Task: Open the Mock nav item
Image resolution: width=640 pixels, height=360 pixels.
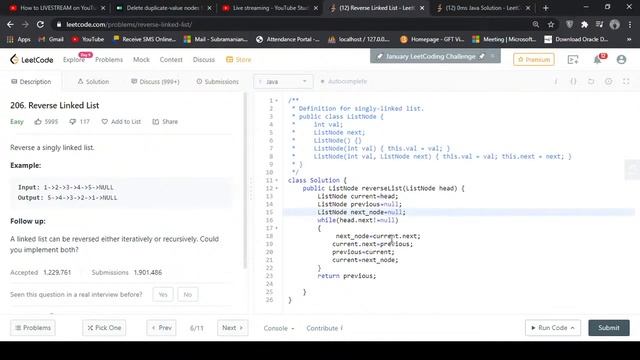Action: (x=141, y=60)
